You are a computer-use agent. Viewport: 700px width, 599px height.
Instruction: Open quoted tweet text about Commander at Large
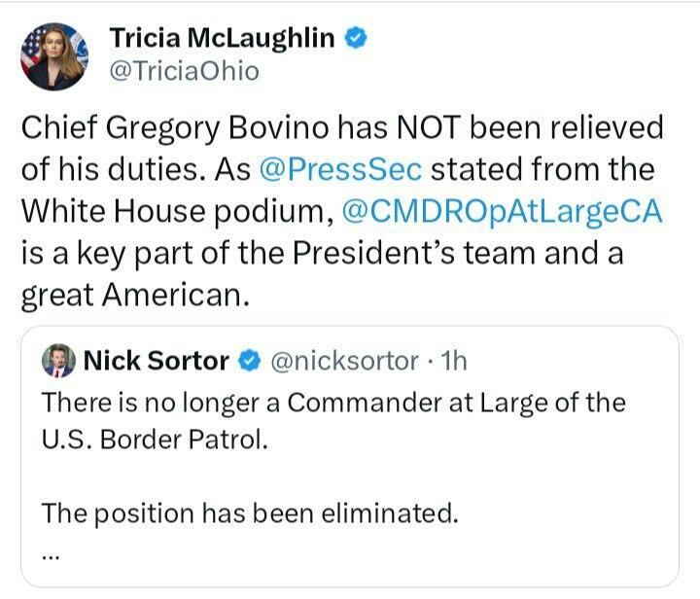(333, 402)
